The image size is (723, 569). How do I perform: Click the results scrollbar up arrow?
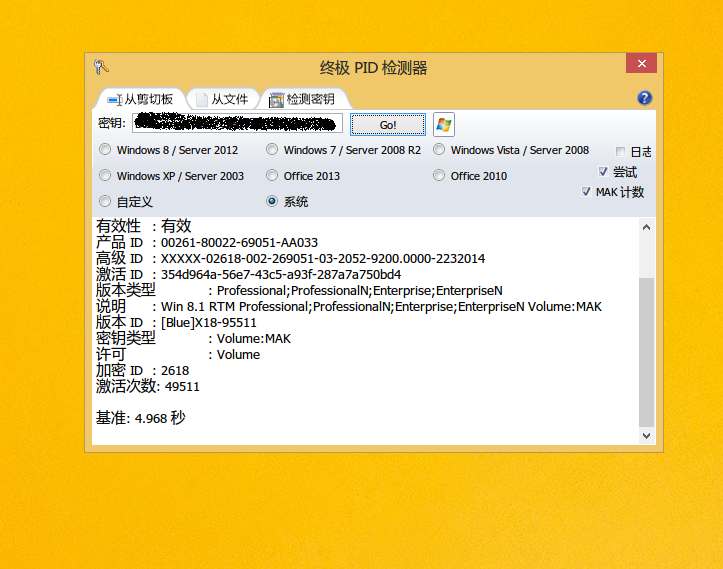[x=646, y=227]
